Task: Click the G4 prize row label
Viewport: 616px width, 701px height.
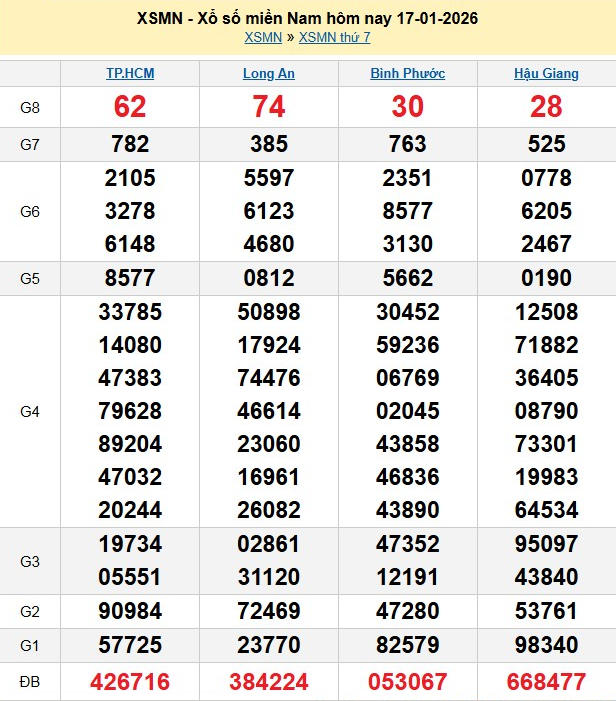Action: click(30, 410)
